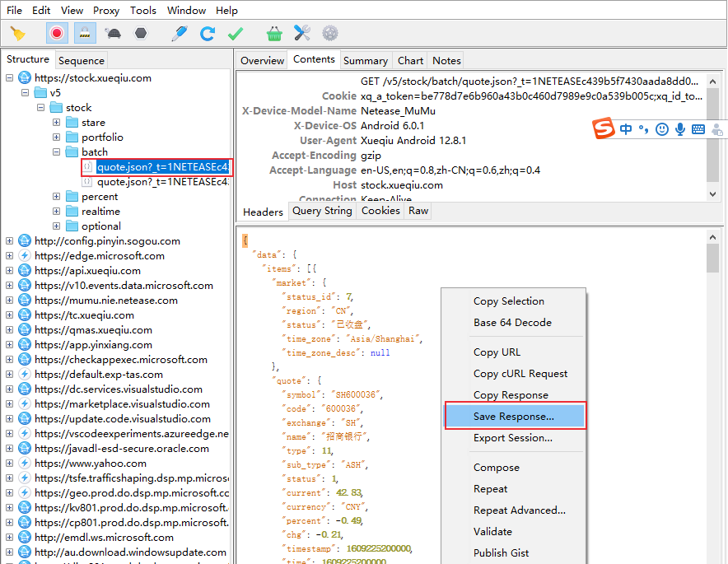Click the hexagon breakpoints icon
The width and height of the screenshot is (728, 564).
141,34
